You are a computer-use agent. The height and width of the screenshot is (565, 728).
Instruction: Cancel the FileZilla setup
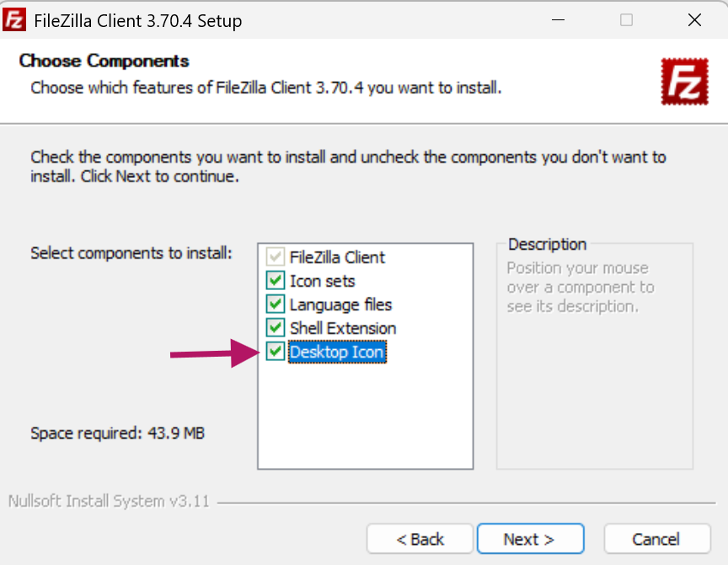point(657,539)
